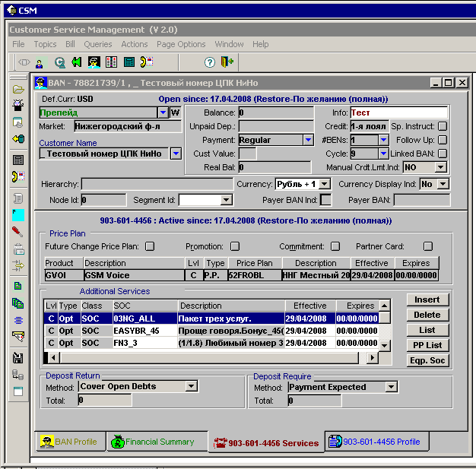Image resolution: width=476 pixels, height=469 pixels.
Task: Open the Segment Id dropdown
Action: pos(226,200)
